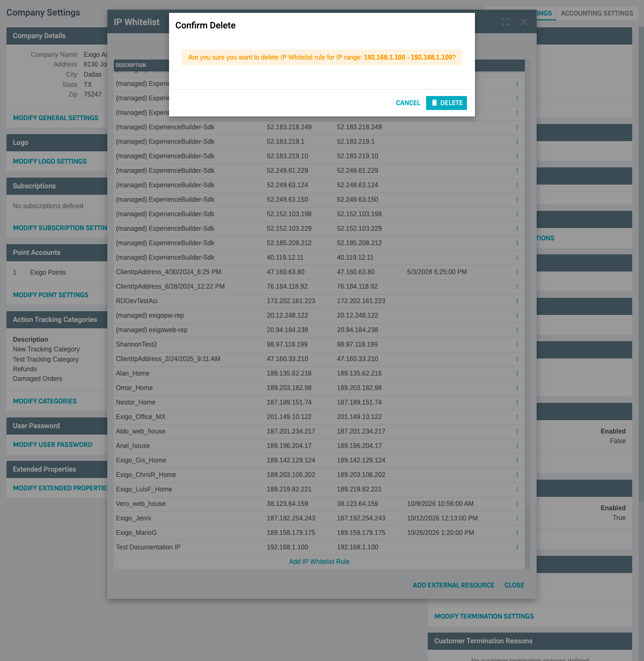644x661 pixels.
Task: Click the three-dot icon on the ShannonTest2 row
Action: [517, 344]
